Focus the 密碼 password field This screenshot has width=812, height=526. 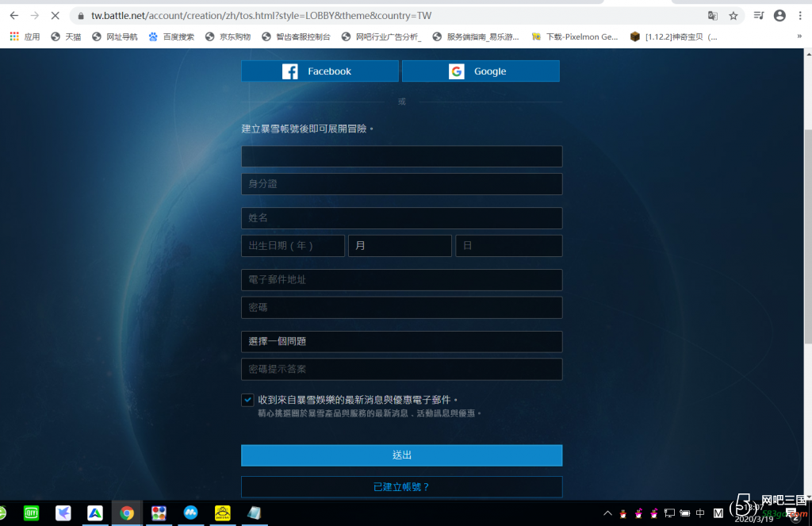(402, 307)
